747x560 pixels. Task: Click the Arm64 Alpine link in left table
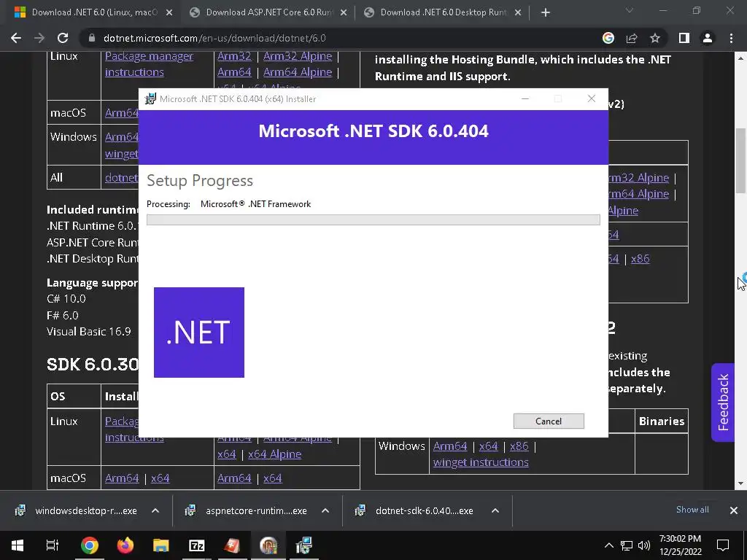tap(298, 72)
